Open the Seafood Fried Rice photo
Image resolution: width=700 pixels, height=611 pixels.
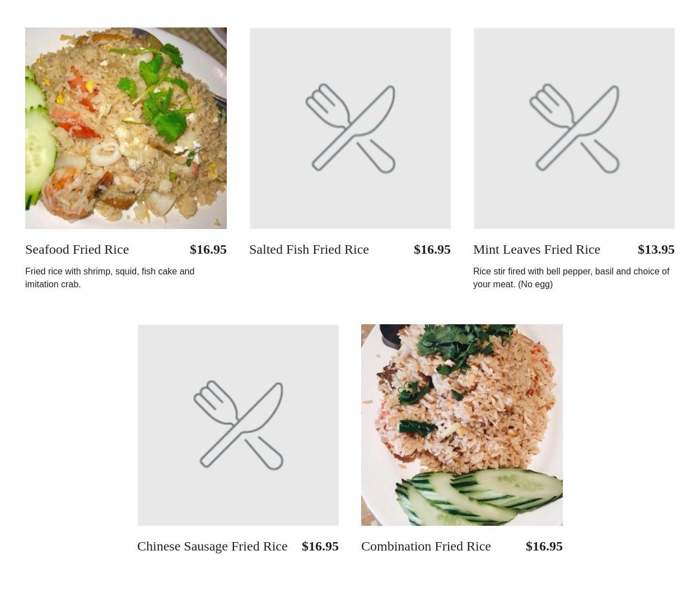(126, 128)
